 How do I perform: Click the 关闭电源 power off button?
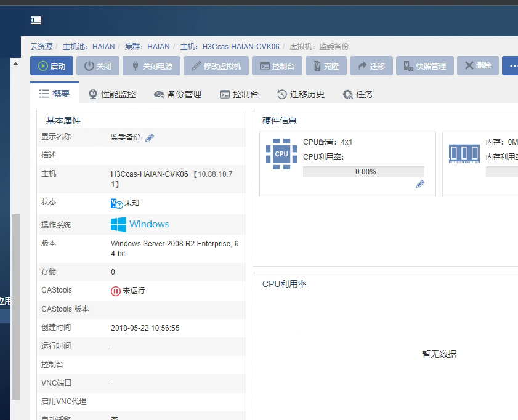(152, 66)
